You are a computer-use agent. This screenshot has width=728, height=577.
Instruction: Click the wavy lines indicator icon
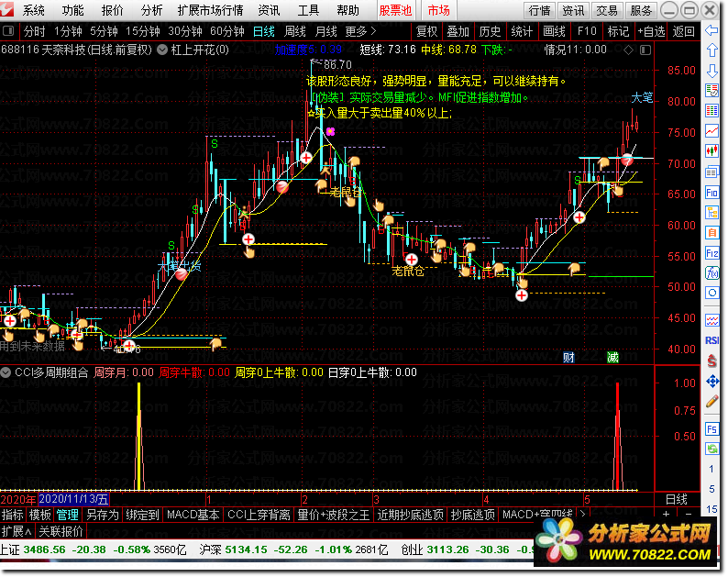pos(711,320)
